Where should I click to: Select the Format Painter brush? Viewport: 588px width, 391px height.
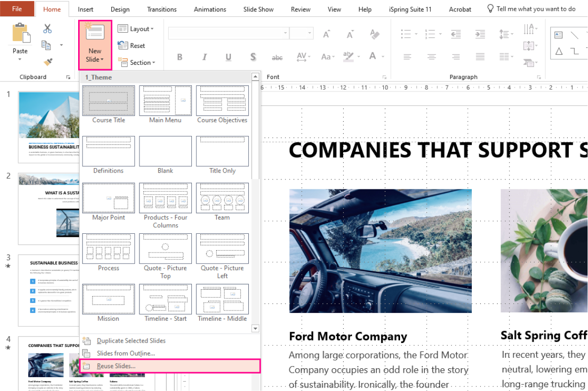tap(47, 61)
